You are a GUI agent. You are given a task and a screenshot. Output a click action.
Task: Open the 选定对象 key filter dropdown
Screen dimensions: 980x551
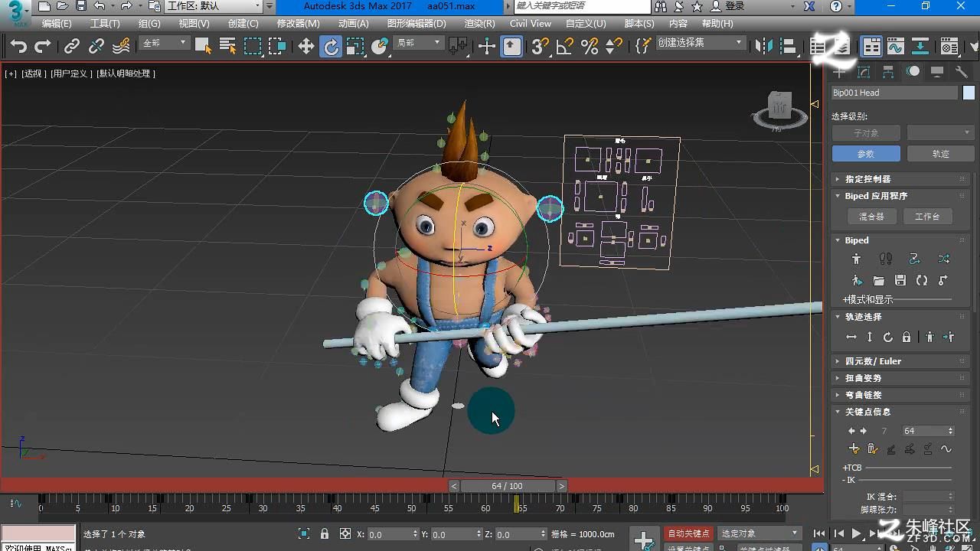coord(758,533)
